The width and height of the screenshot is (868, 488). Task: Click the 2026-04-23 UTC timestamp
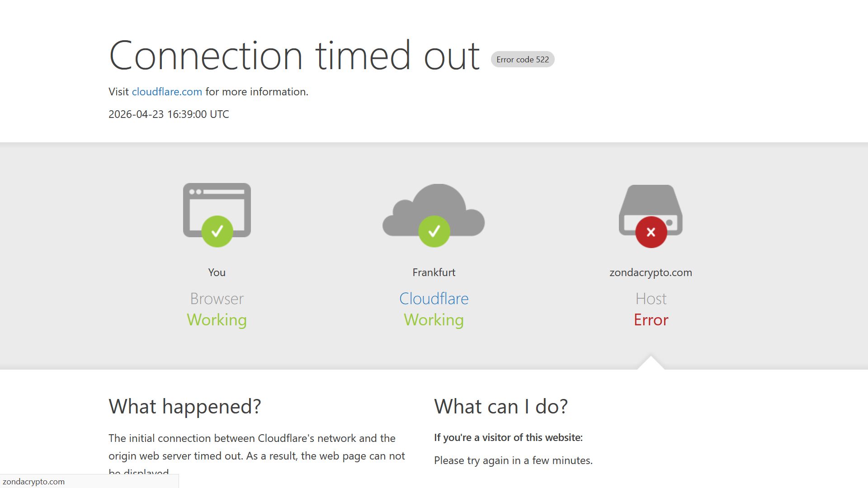coord(169,114)
